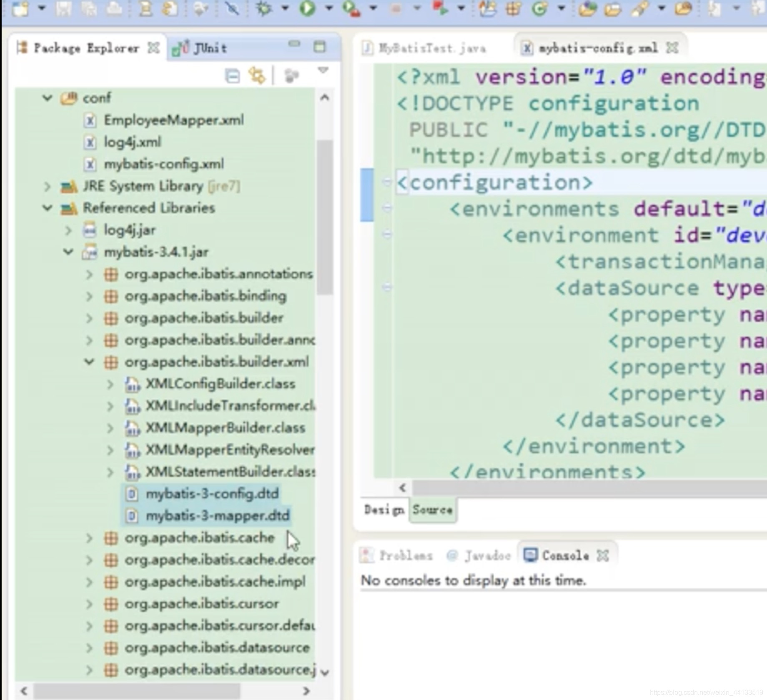767x700 pixels.
Task: Switch to MyBatisTest.java editor tab
Action: click(425, 48)
